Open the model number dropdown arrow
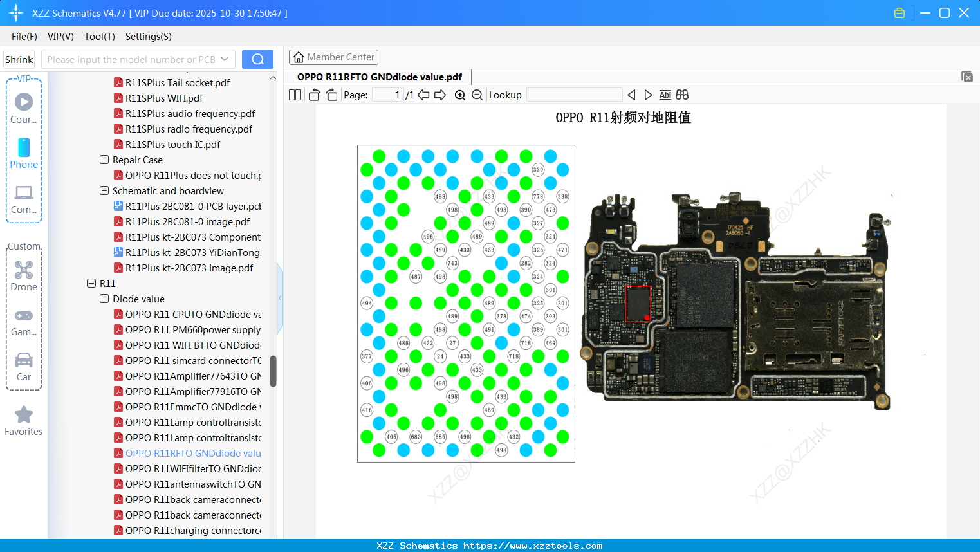The image size is (980, 552). point(225,59)
